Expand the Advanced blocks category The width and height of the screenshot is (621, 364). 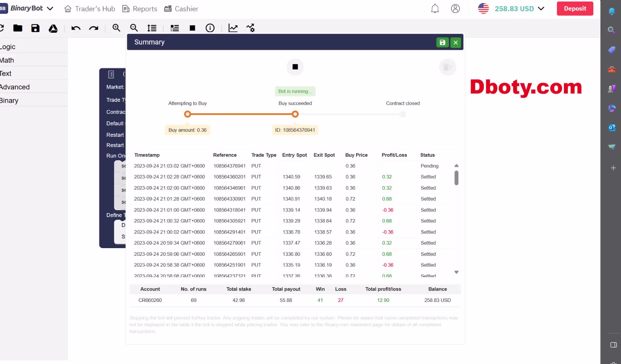point(15,87)
